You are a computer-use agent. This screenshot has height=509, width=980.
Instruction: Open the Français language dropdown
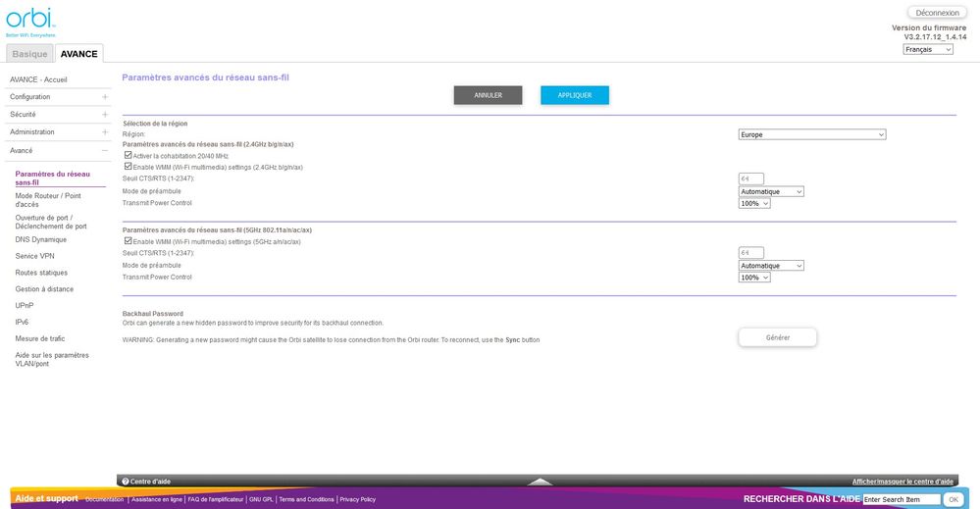(928, 49)
